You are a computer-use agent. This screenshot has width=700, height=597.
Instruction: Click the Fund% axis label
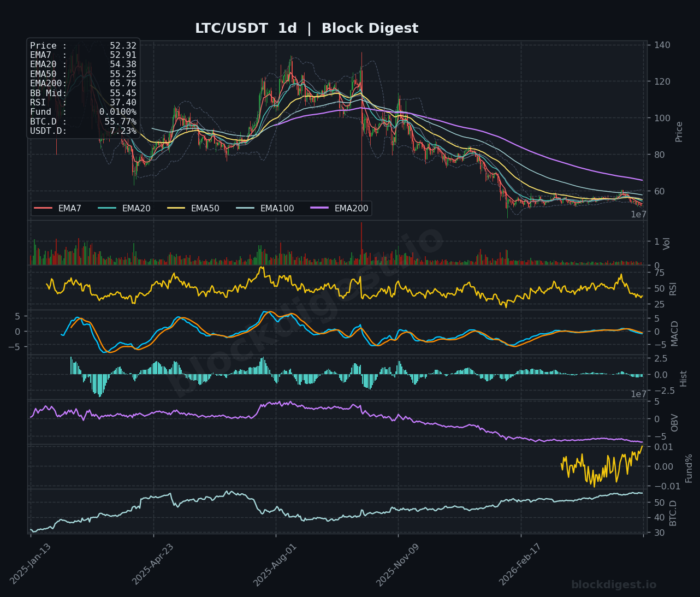tap(689, 468)
